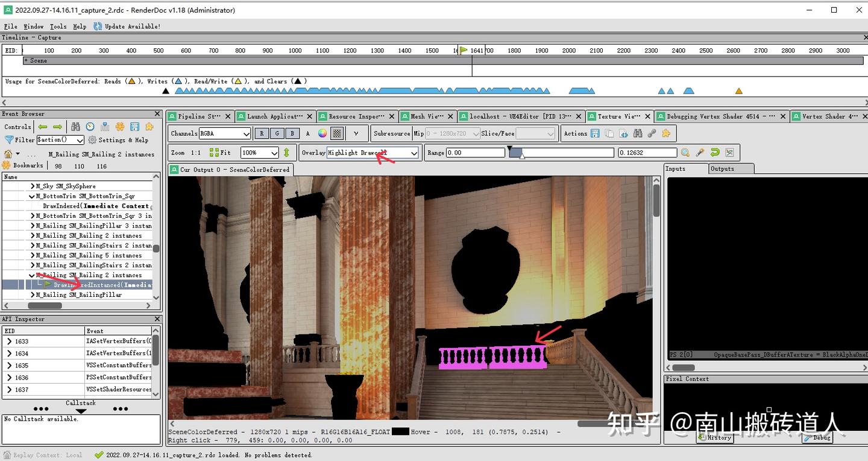Click the Debug button in Pixel Context panel
This screenshot has width=868, height=461.
pos(816,438)
